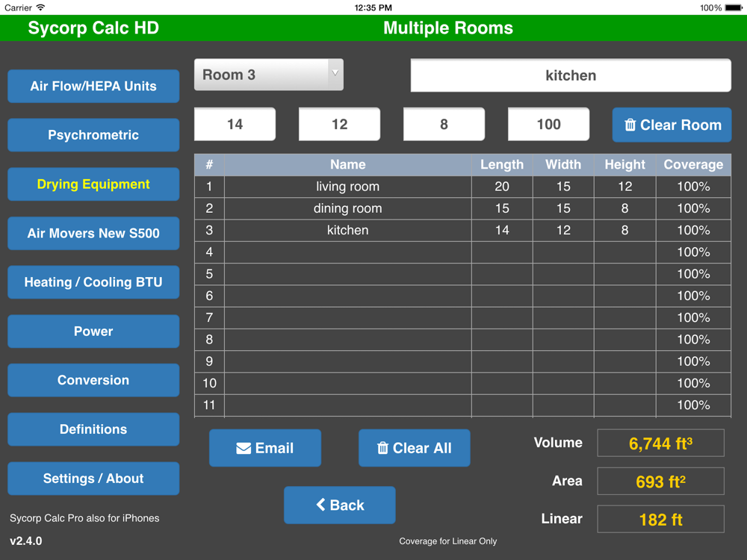The image size is (747, 560).
Task: Open the Room 3 dropdown arrow
Action: point(335,73)
